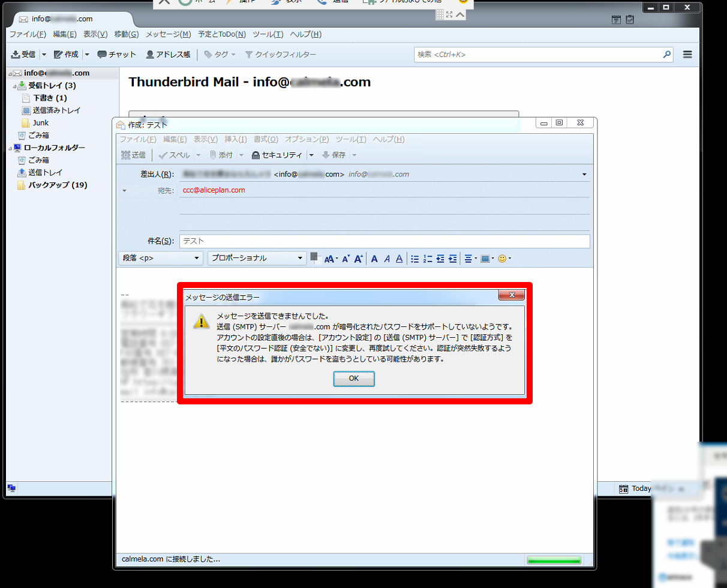
Task: Click the underline formatting icon
Action: pyautogui.click(x=399, y=259)
